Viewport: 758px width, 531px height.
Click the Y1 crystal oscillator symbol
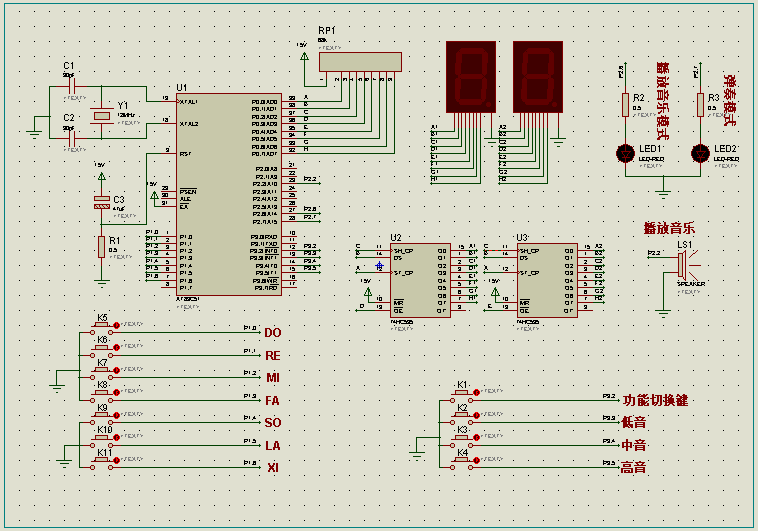[x=102, y=116]
